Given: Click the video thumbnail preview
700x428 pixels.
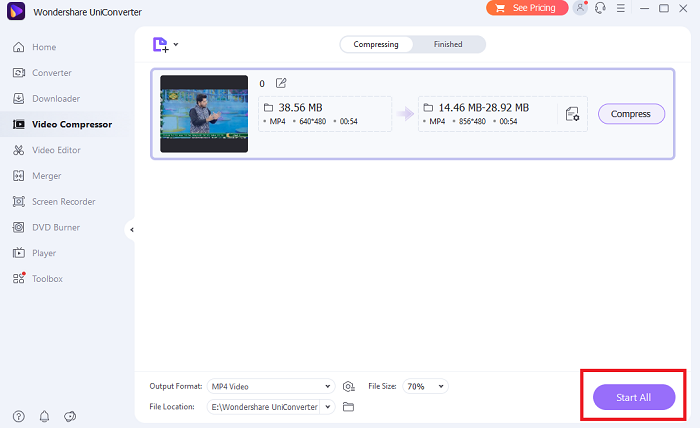Looking at the screenshot, I should 204,114.
